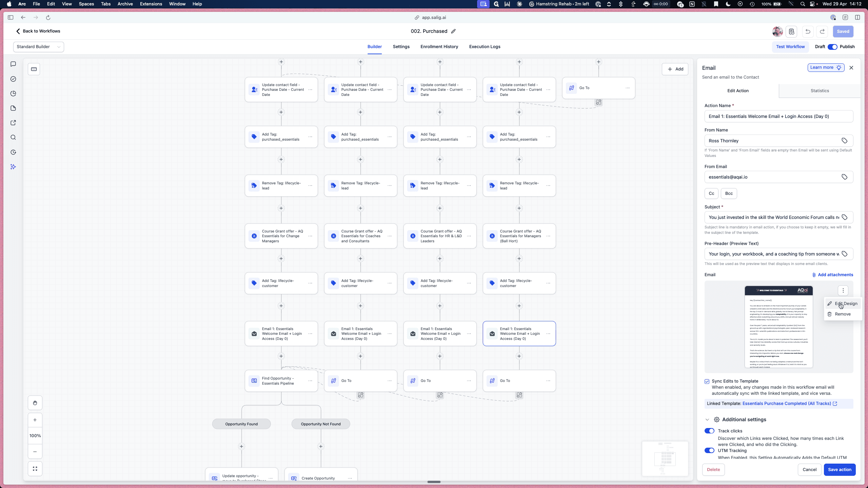Click the email template preview thumbnail
Screen dimensions: 868x488
778,327
